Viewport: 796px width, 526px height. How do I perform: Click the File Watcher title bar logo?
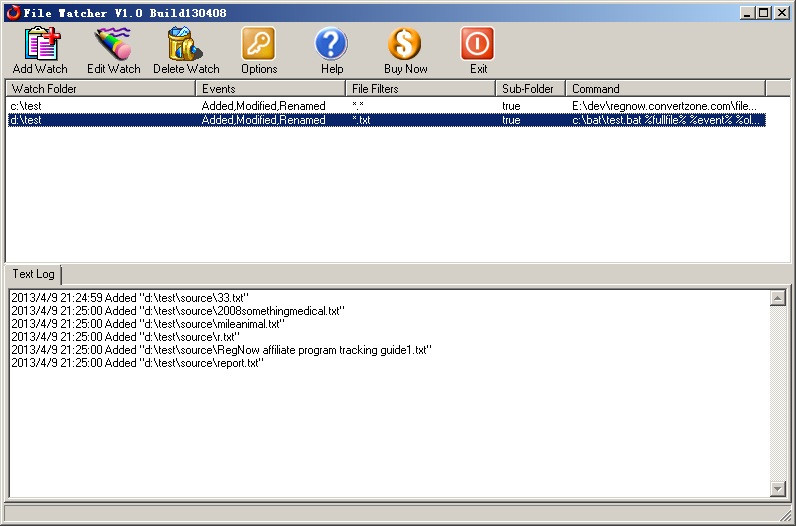[x=13, y=12]
